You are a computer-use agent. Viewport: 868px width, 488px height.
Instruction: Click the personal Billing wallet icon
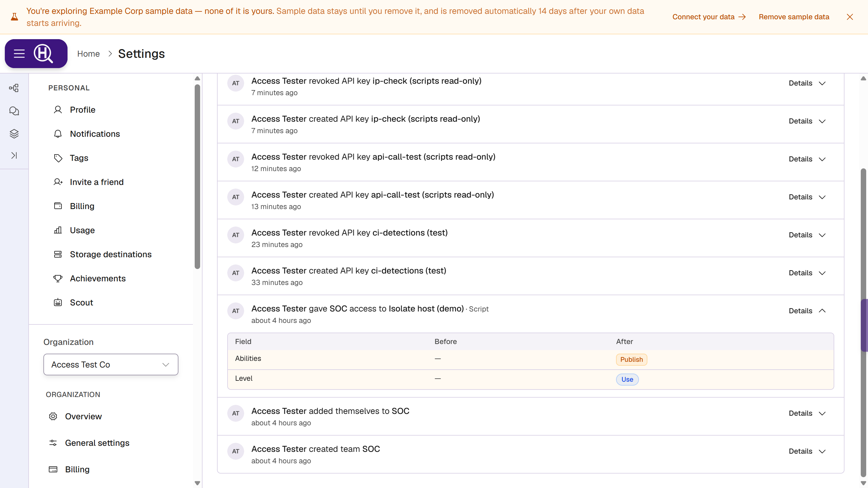[x=58, y=206]
